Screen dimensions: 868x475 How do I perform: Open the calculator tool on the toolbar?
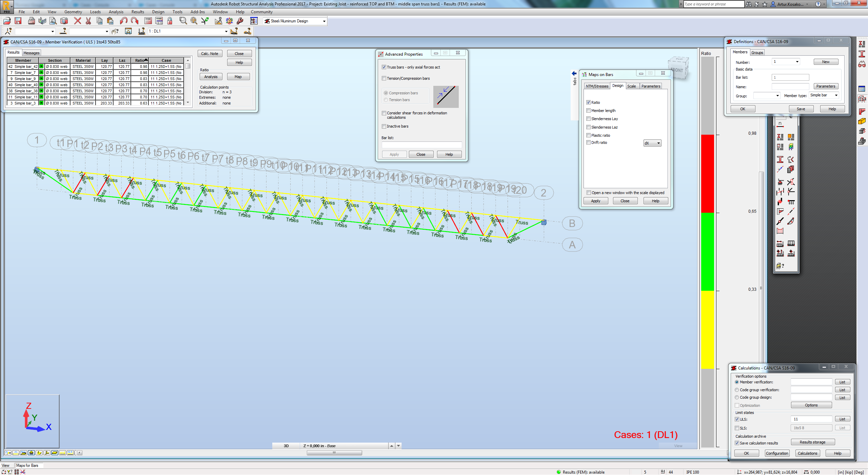[148, 21]
